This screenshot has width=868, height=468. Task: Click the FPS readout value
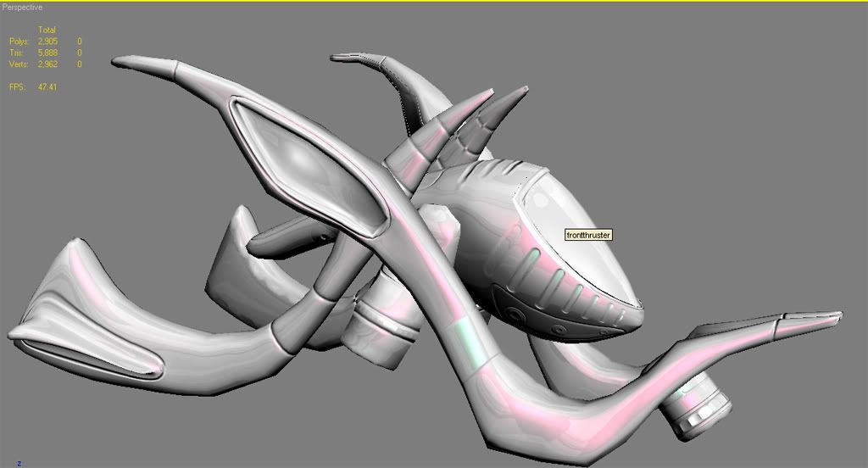47,86
